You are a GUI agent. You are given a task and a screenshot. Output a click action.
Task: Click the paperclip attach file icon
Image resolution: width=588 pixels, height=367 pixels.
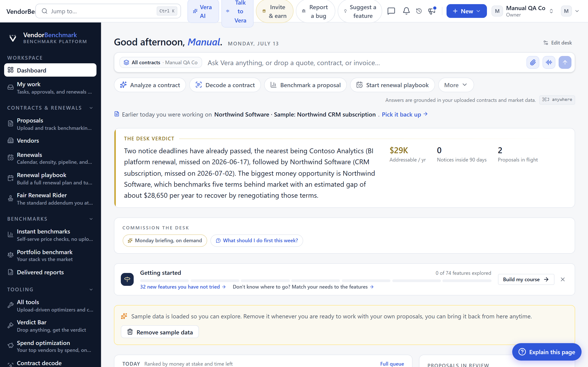533,63
